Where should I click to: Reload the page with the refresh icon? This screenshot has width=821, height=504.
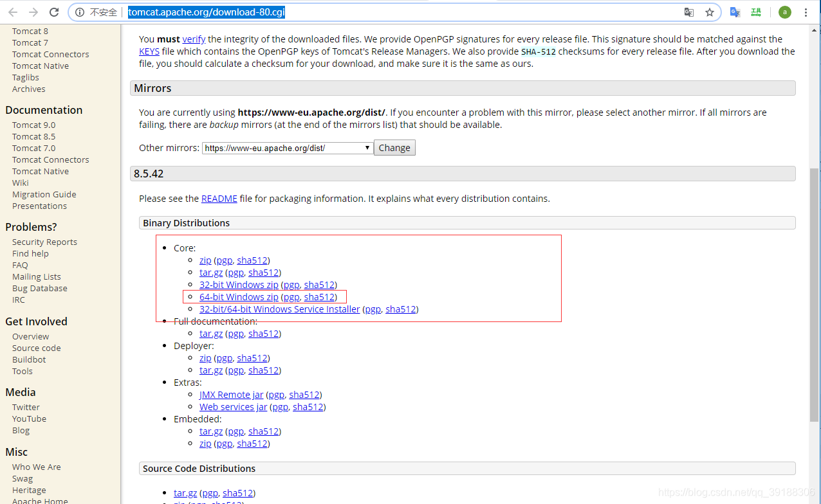click(54, 12)
